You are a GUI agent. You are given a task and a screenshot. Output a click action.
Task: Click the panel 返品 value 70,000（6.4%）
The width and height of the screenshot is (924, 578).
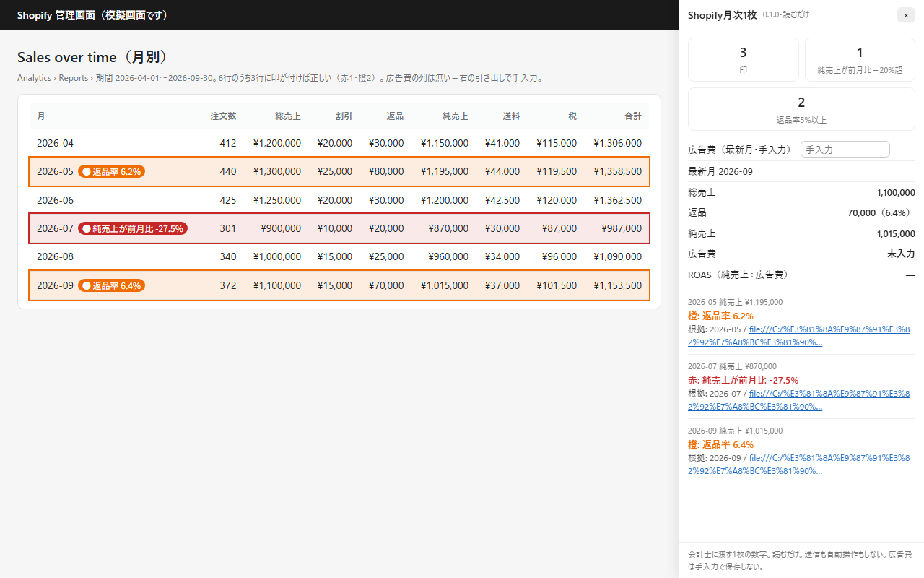pos(881,213)
